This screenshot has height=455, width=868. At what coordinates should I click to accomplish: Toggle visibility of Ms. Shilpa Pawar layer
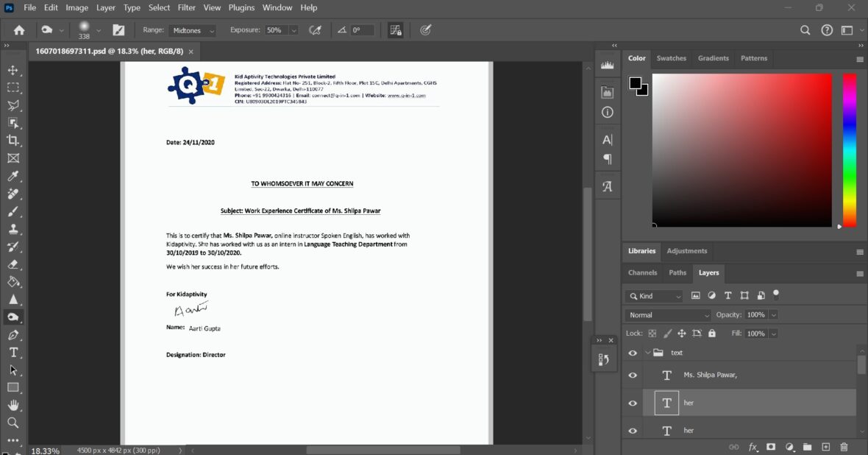coord(633,375)
